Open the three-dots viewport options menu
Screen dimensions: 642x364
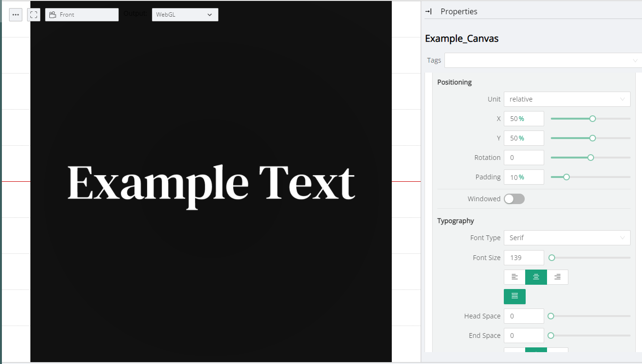pos(16,15)
